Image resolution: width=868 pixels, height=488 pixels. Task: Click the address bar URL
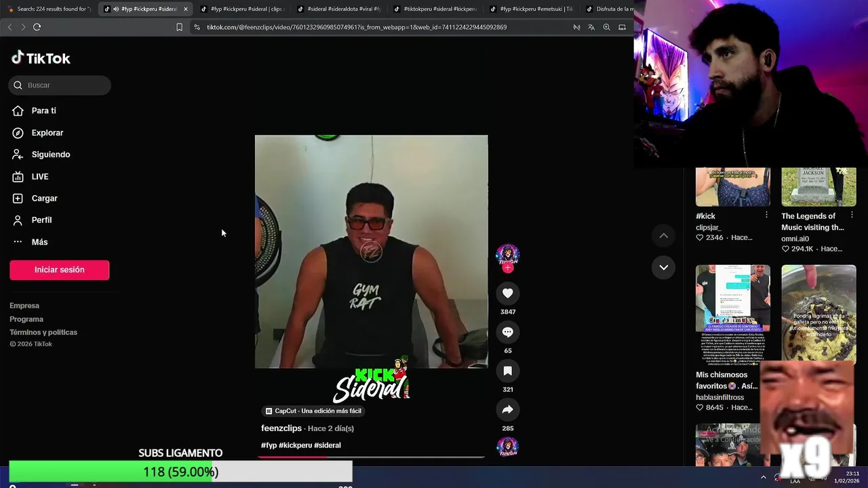[x=357, y=27]
